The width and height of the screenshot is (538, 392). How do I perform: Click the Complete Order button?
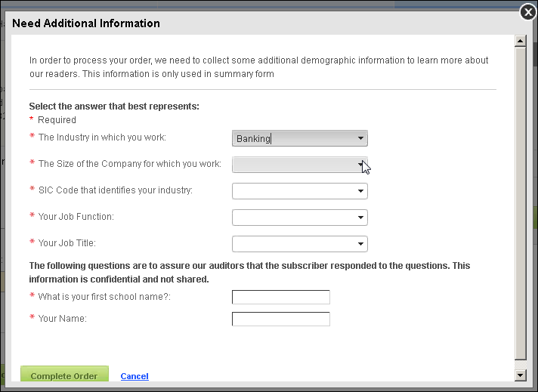point(64,374)
